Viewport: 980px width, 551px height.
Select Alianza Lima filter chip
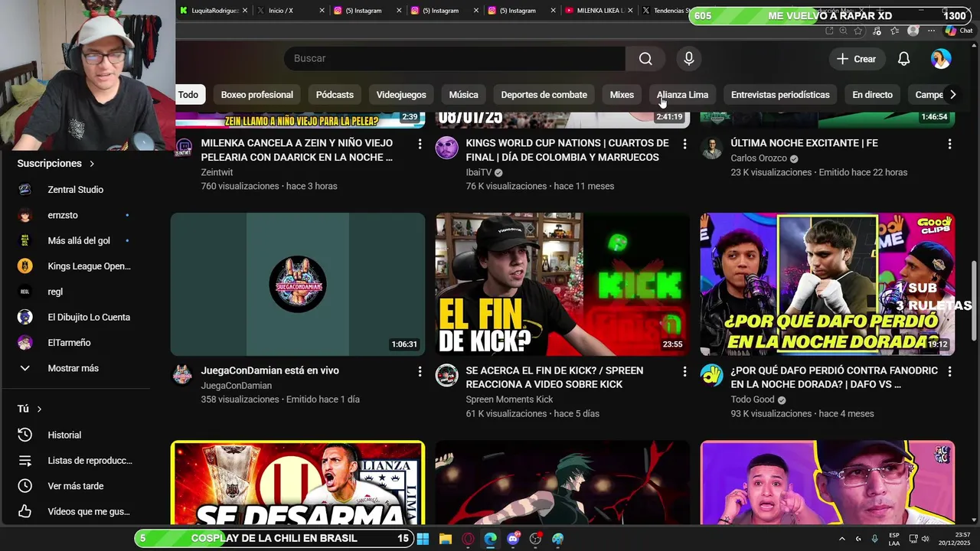[682, 95]
